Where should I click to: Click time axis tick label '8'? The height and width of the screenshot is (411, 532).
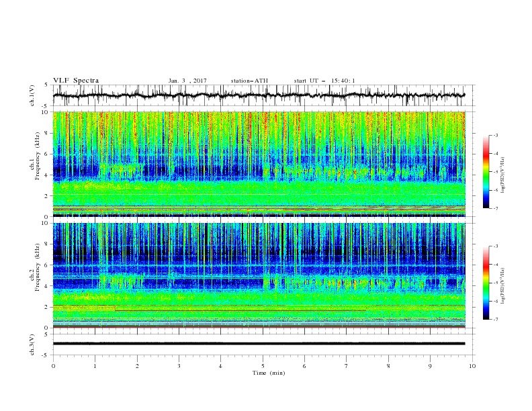(388, 366)
